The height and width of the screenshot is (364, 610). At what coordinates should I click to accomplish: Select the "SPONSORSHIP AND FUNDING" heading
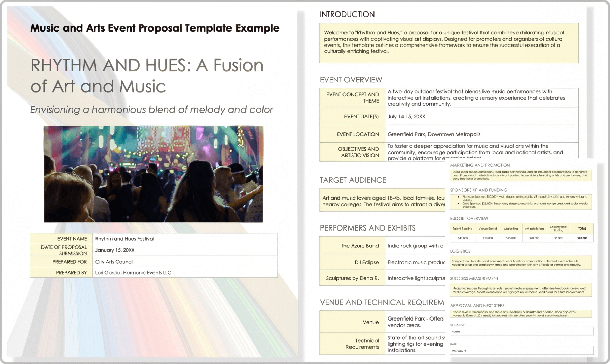coord(478,190)
